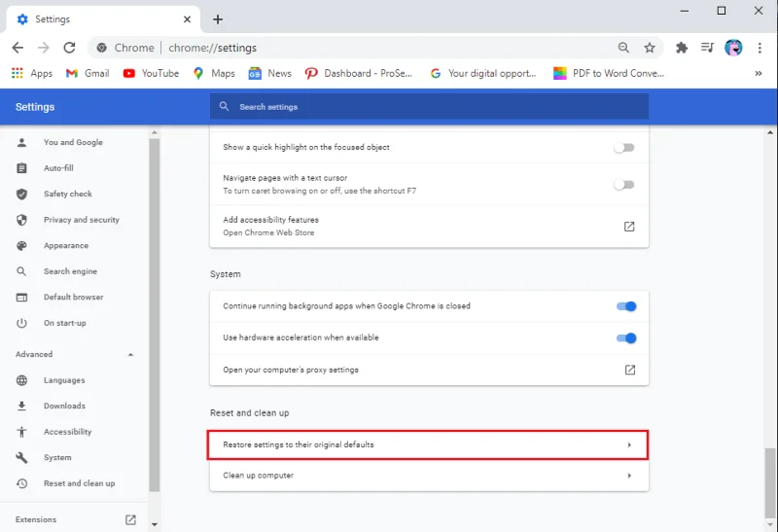Open the Your digital opport... bookmark

click(x=483, y=74)
